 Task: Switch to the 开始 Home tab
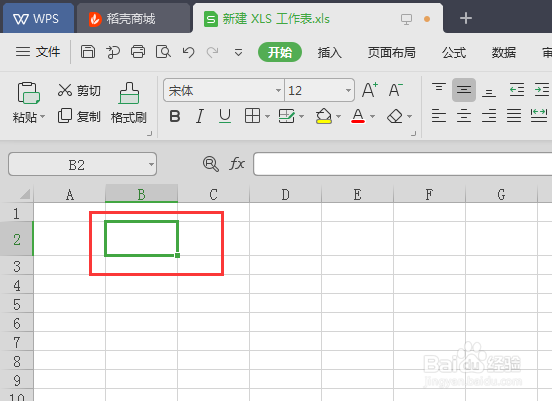(280, 52)
